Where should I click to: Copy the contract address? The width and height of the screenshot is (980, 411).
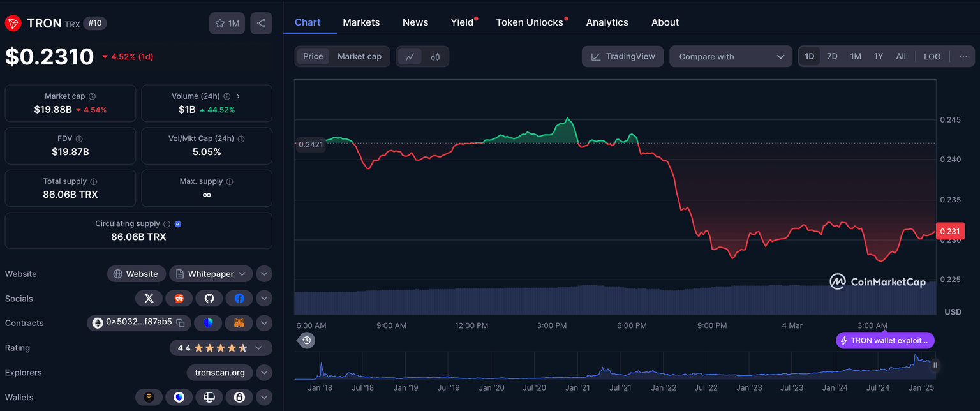click(x=181, y=323)
